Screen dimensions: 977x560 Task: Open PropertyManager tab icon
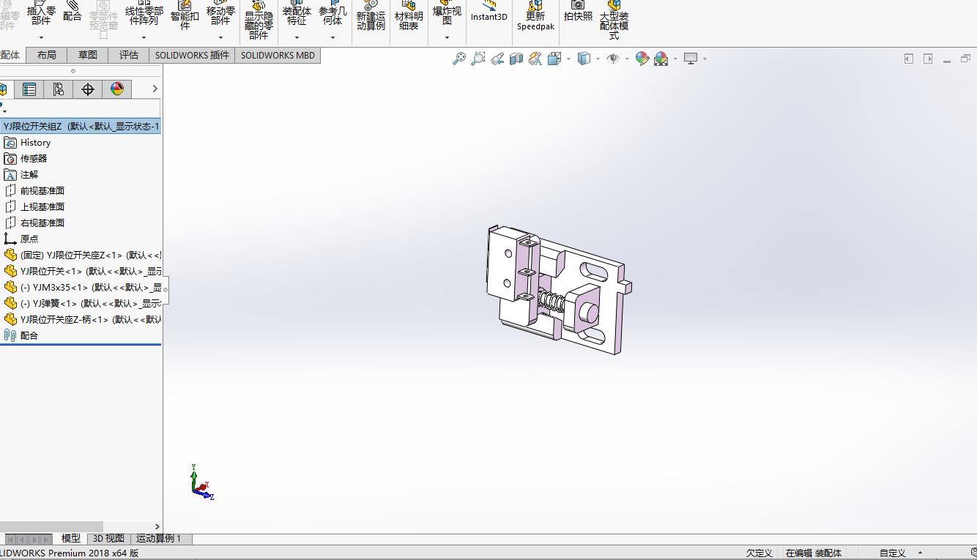pos(29,89)
